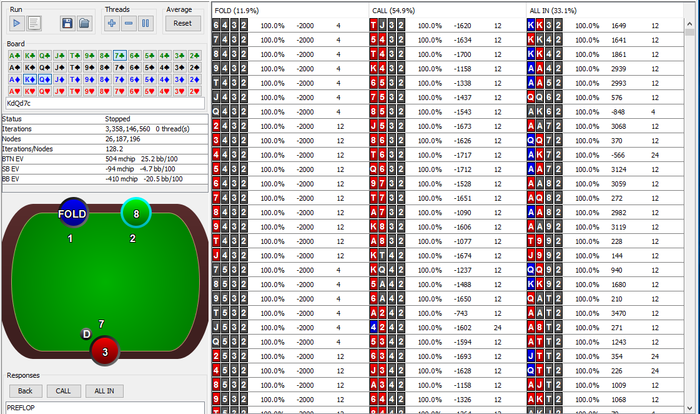
Task: Deselect the 7 of clubs board card
Action: pos(120,55)
